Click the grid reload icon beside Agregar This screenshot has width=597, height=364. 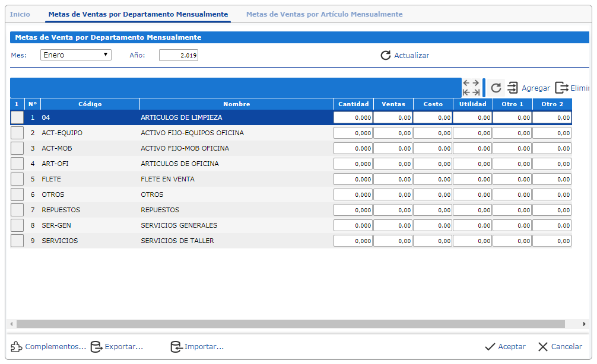(496, 88)
